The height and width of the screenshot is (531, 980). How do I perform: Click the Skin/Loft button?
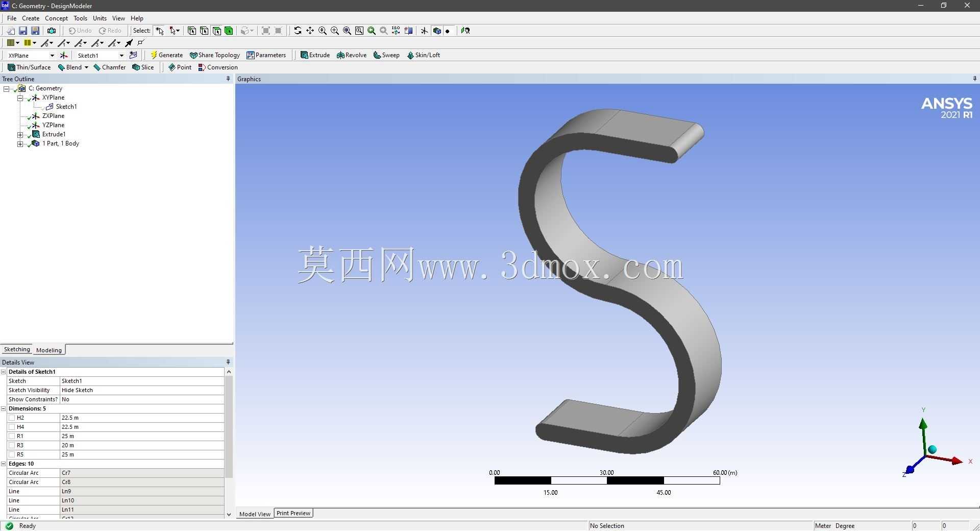pyautogui.click(x=424, y=55)
